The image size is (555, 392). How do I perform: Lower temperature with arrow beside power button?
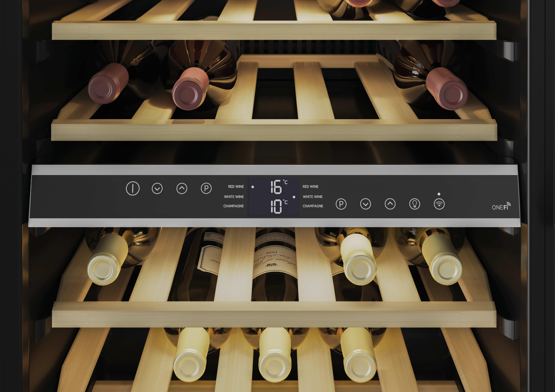coord(157,188)
